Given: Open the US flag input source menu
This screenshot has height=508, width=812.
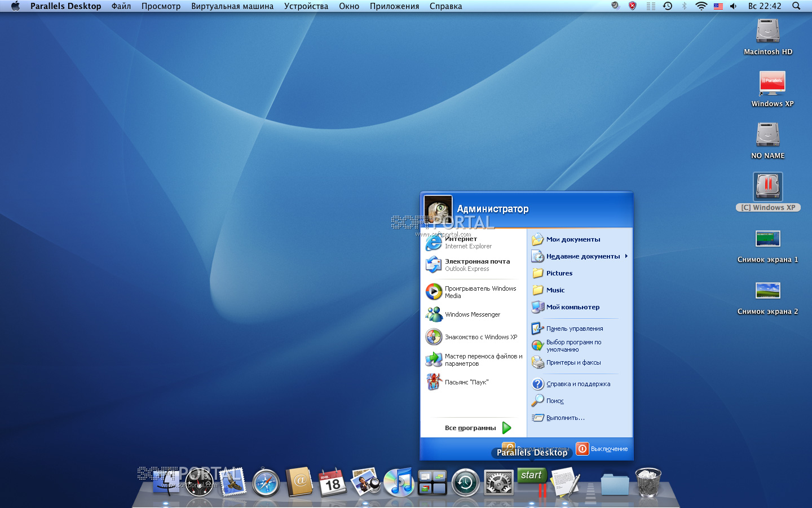Looking at the screenshot, I should click(718, 6).
